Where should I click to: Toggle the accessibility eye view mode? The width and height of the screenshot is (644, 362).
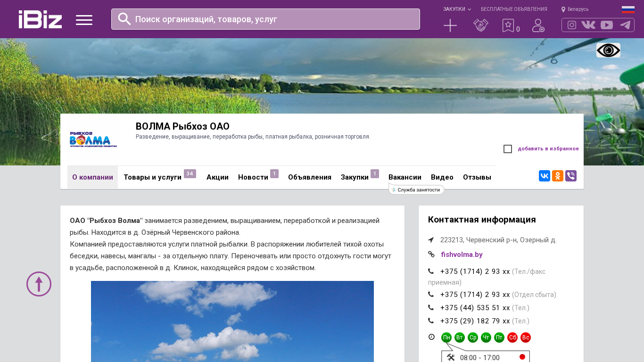click(x=608, y=50)
